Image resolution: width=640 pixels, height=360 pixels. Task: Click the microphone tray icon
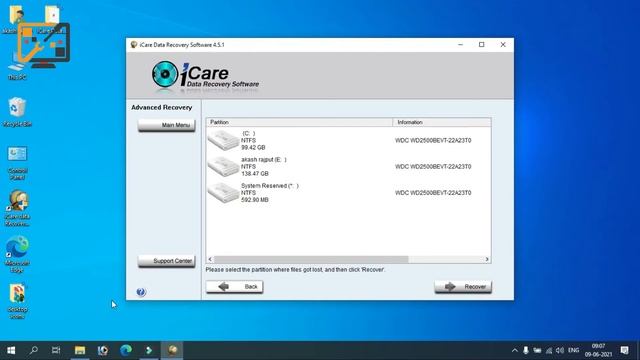(526, 350)
